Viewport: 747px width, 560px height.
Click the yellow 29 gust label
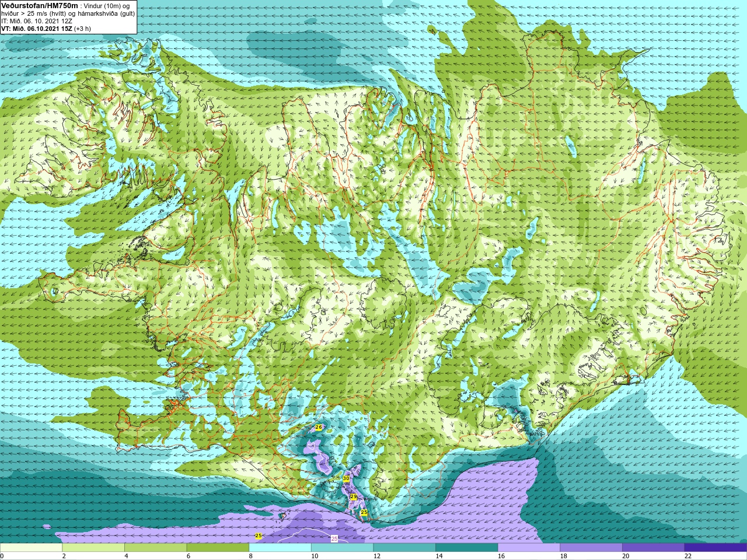coord(354,497)
